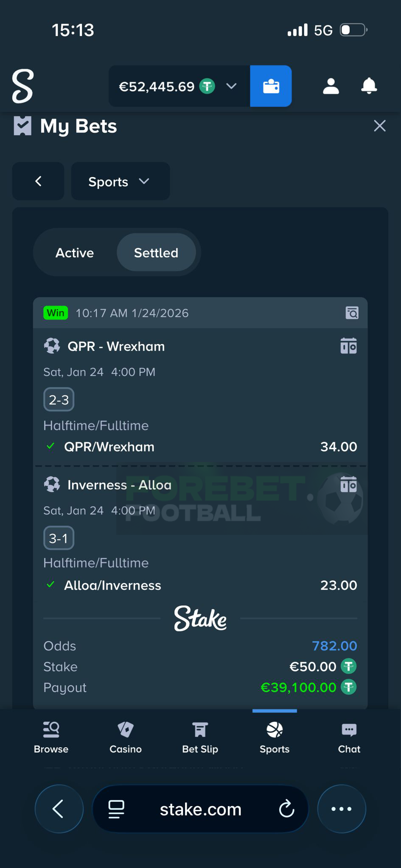
Task: Open the wallet panel icon
Action: coord(271,86)
